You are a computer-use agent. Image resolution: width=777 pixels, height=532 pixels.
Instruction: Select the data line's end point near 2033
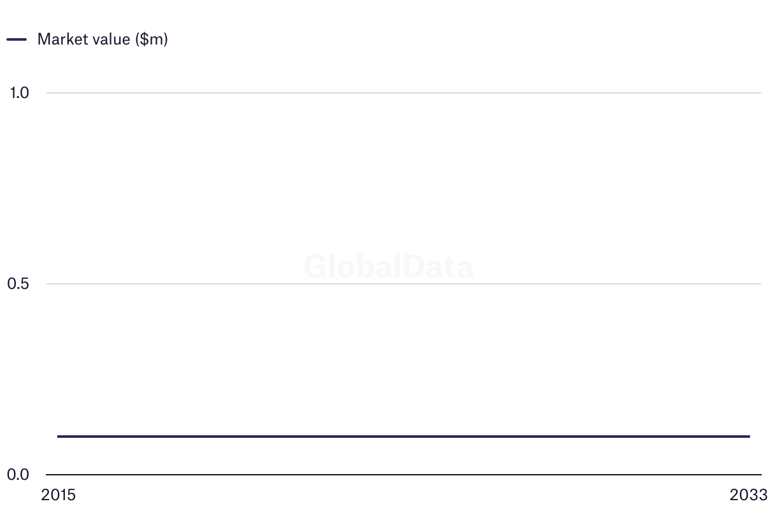[749, 437]
